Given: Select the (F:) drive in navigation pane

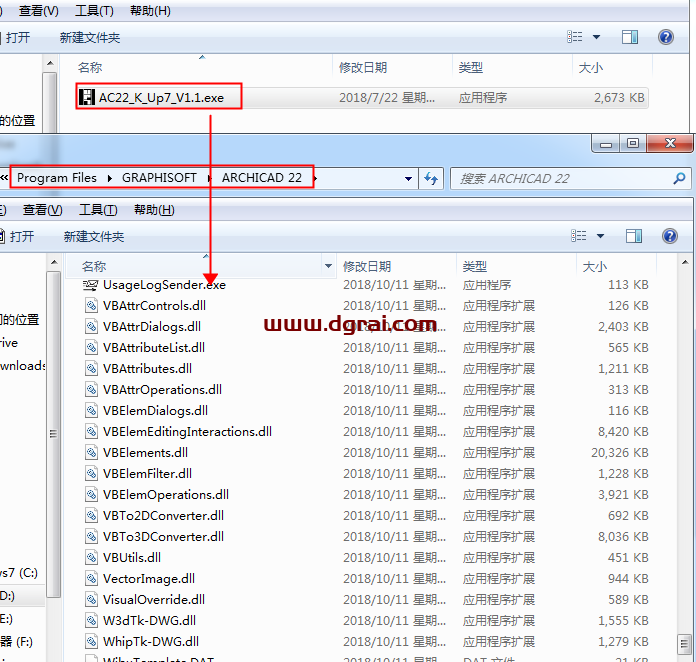Looking at the screenshot, I should pyautogui.click(x=17, y=642).
